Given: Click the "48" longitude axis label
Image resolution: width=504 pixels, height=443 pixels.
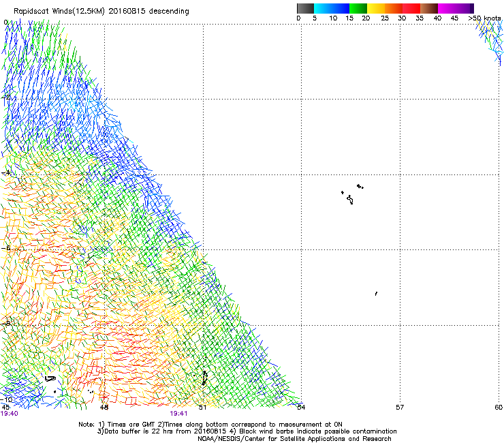Looking at the screenshot, I should [x=104, y=408].
